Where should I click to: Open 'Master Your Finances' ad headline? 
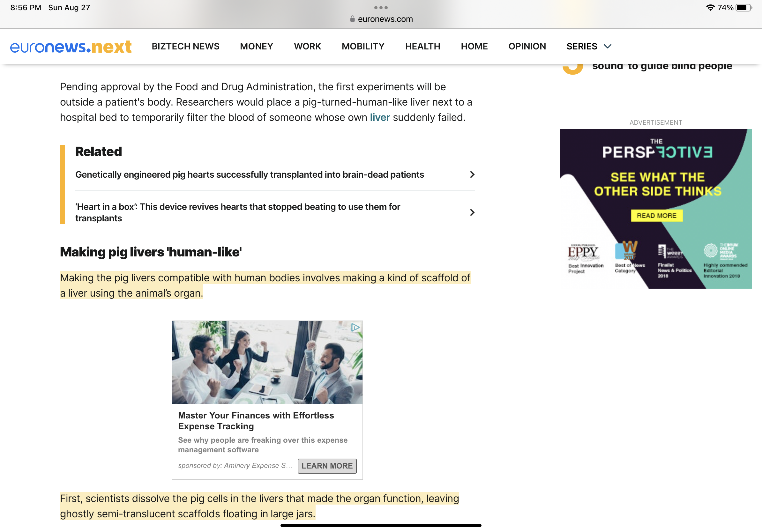point(256,421)
